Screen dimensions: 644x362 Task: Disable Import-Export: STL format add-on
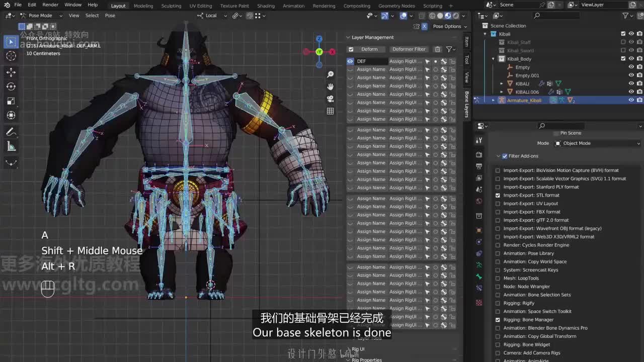[498, 195]
